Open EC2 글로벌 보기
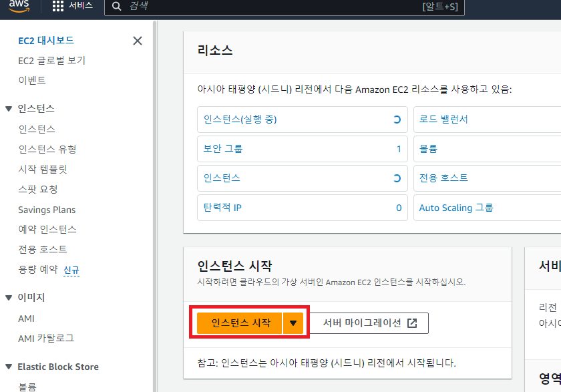The height and width of the screenshot is (392, 561). tap(52, 61)
